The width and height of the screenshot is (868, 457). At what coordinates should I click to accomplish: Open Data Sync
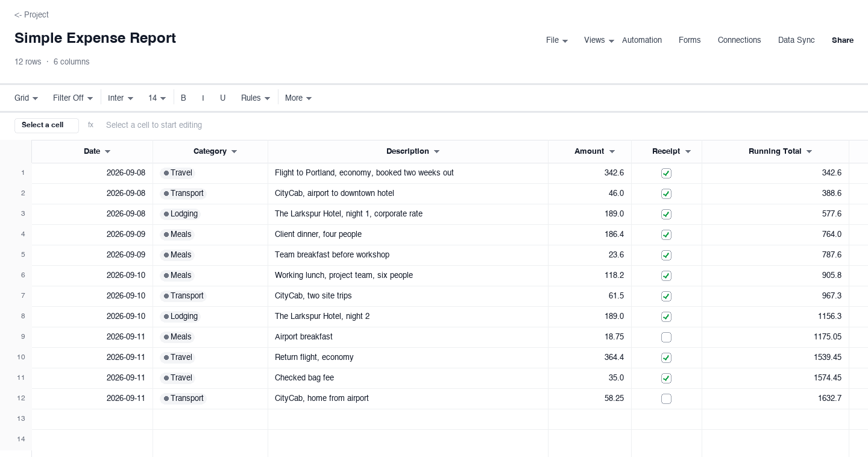click(x=796, y=40)
